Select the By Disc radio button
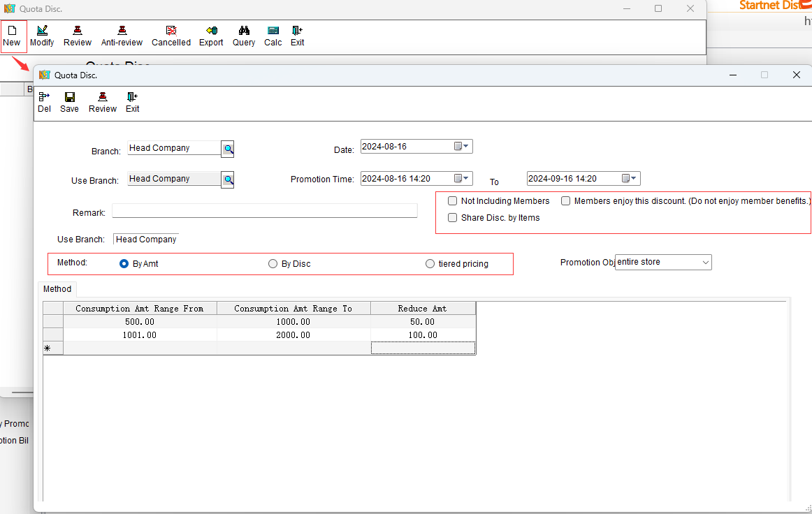The width and height of the screenshot is (812, 514). [273, 264]
